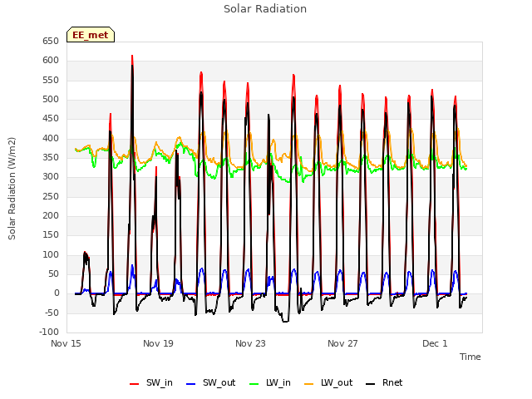Select the Rnet legend entry
Viewport: 532px width, 399px height.
coord(384,382)
